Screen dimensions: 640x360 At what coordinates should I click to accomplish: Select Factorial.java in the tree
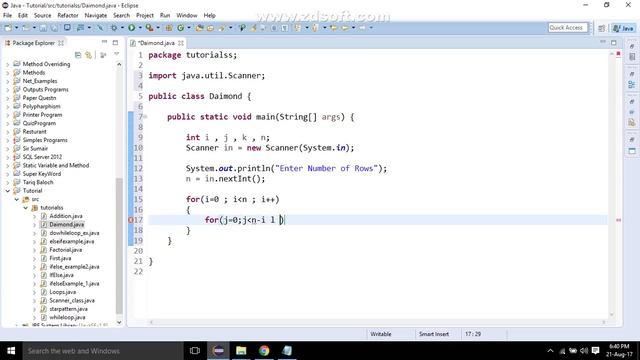[65, 250]
